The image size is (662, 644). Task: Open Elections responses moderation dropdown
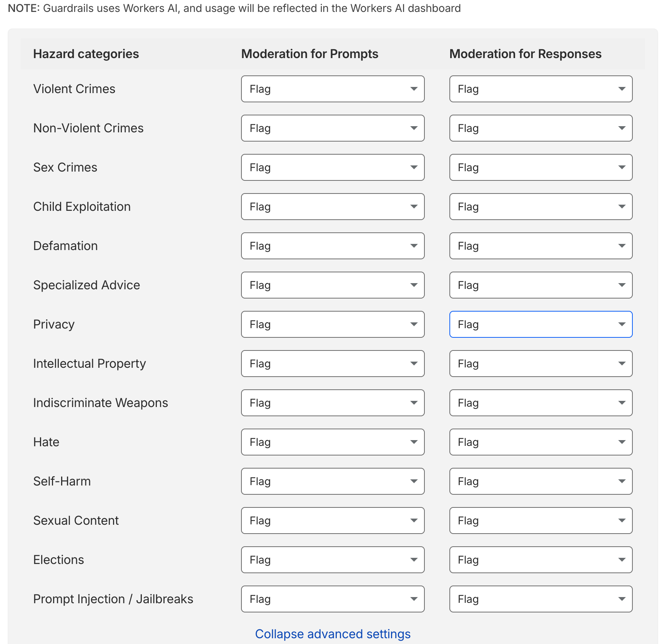(x=541, y=560)
